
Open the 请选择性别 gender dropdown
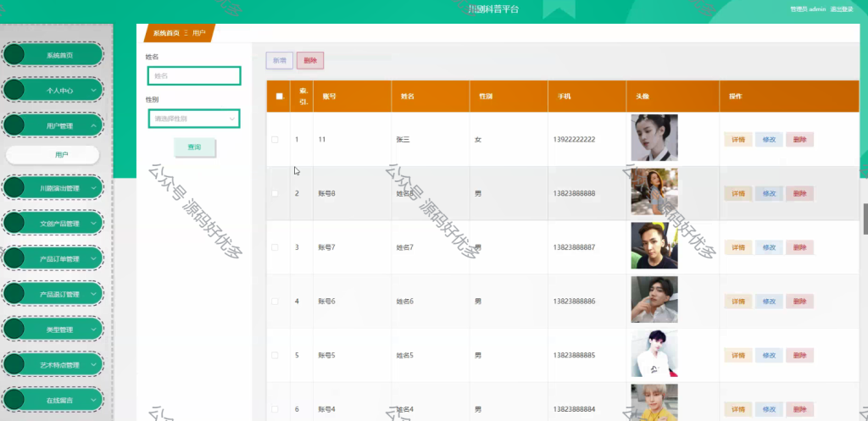[x=194, y=119]
